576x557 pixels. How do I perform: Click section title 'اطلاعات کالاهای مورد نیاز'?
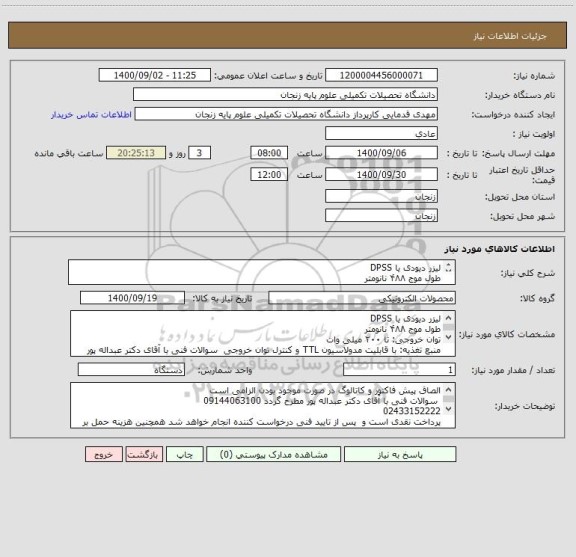500,249
